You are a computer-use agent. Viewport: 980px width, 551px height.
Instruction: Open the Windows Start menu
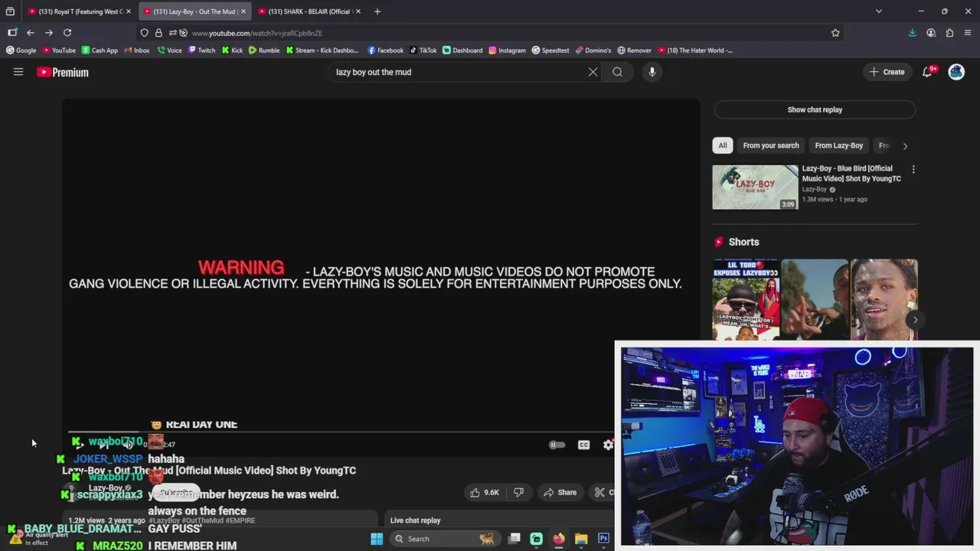pos(377,539)
